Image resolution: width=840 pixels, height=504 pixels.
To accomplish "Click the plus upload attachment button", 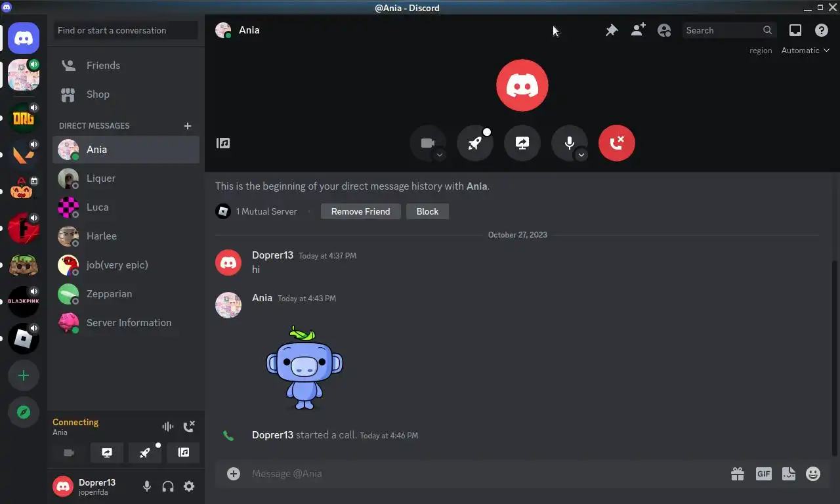I will pyautogui.click(x=234, y=474).
